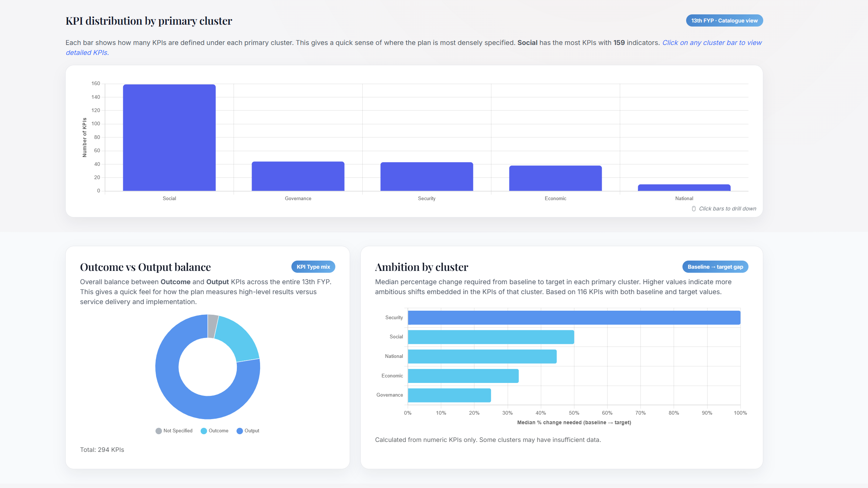Click the Social bar in KPI distribution chart
The image size is (868, 488).
[x=169, y=137]
